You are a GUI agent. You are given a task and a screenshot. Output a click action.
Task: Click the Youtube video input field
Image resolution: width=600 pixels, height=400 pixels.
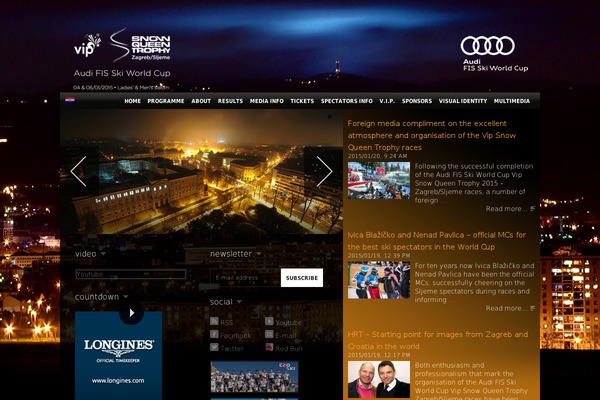pos(131,274)
